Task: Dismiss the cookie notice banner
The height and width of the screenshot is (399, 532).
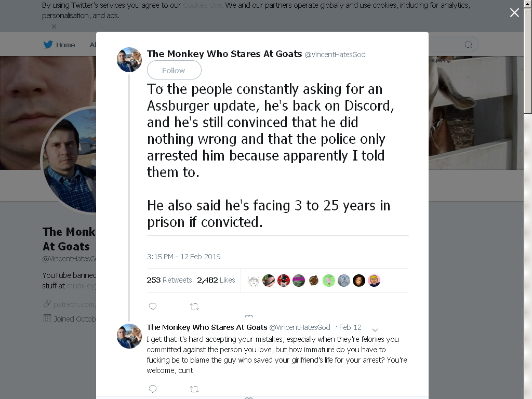Action: click(54, 26)
